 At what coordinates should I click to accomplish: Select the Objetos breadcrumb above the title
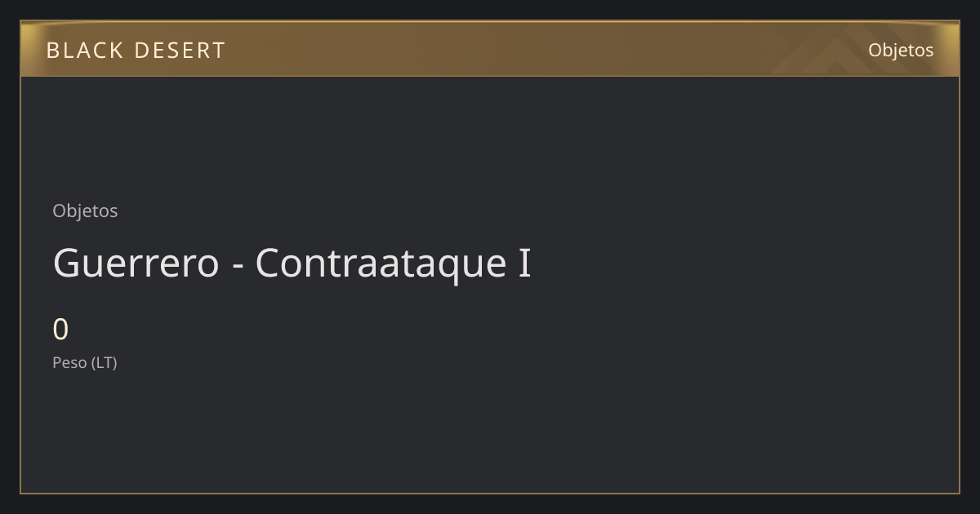click(x=85, y=210)
